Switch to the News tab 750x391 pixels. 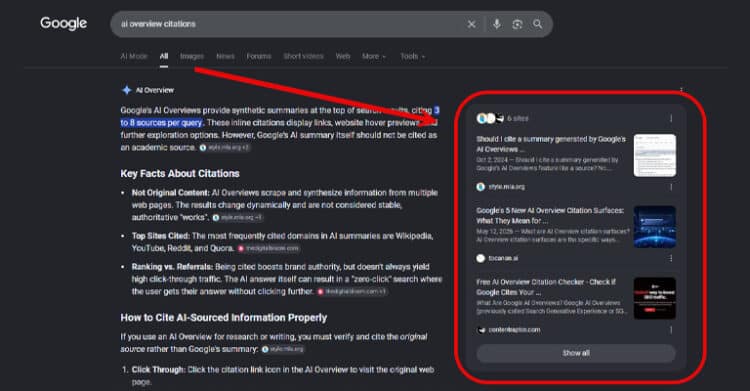pos(225,56)
